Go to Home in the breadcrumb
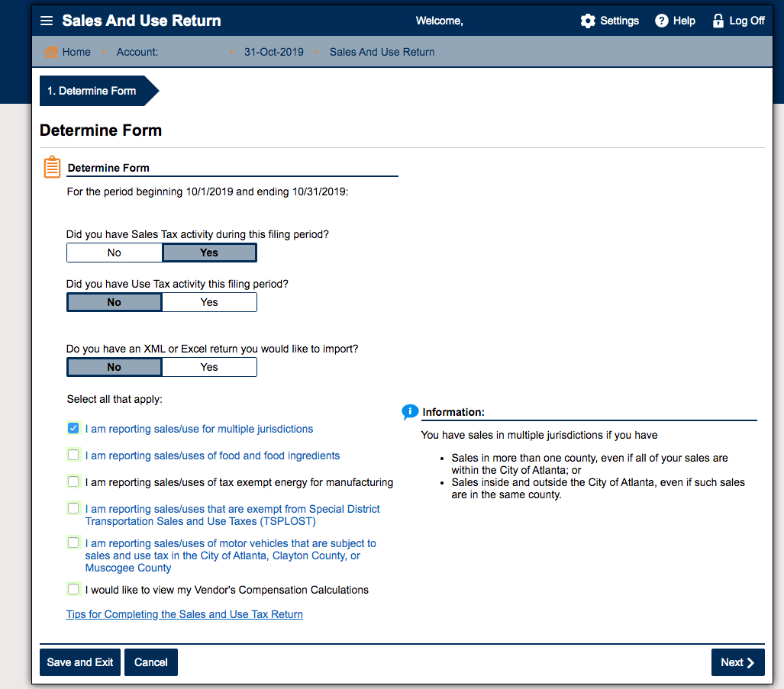Image resolution: width=784 pixels, height=689 pixels. tap(76, 52)
